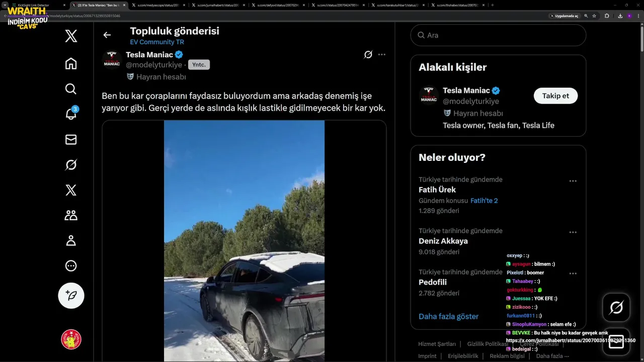Click Grok explain icon on the post
Screen dimensions: 644x362
368,54
